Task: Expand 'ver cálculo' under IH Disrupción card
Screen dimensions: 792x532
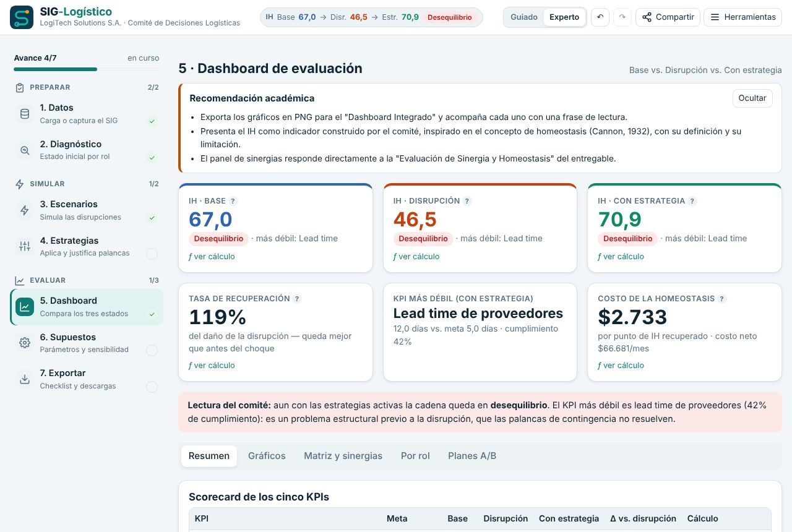Action: pyautogui.click(x=416, y=257)
